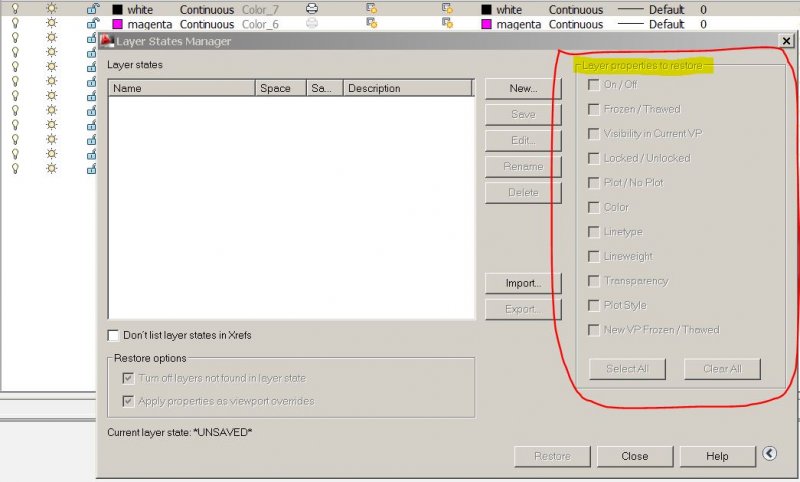This screenshot has width=800, height=482.
Task: Click the Sa... column header
Action: pyautogui.click(x=325, y=88)
